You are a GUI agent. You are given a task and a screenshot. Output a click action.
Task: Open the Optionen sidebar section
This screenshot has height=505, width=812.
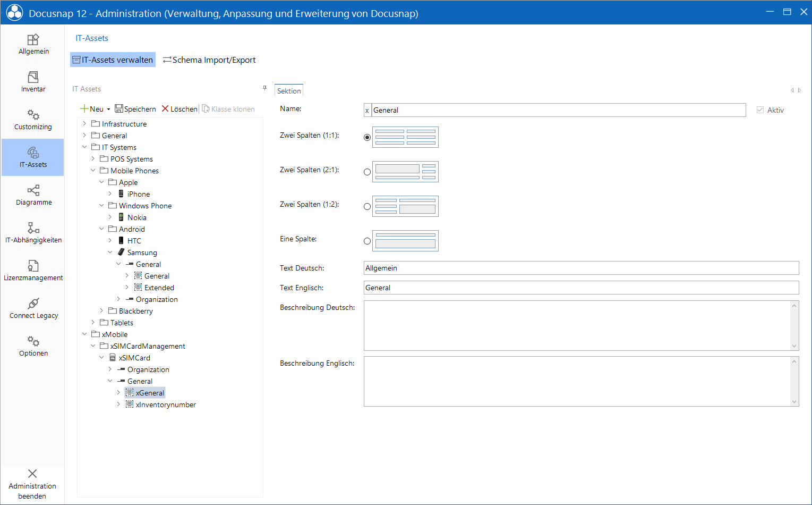click(x=33, y=346)
